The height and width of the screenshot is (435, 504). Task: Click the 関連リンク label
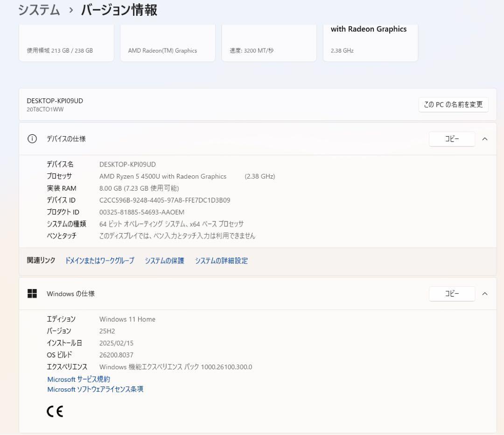[x=41, y=260]
